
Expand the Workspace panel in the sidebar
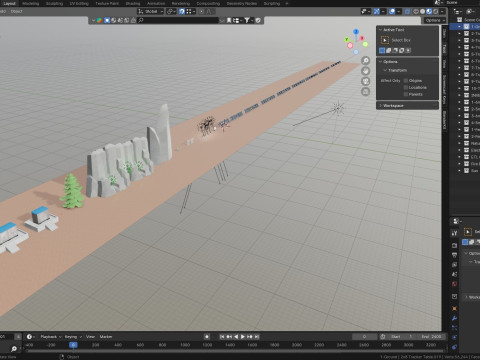click(380, 106)
